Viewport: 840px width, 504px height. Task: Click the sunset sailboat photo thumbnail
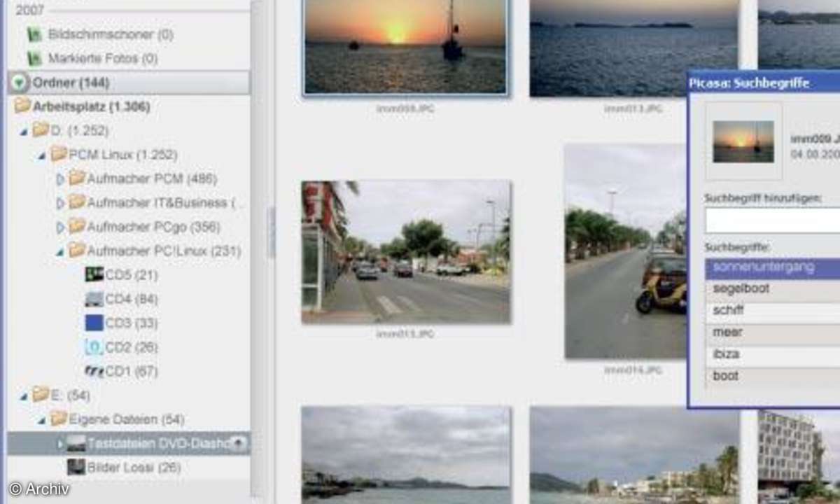point(405,46)
